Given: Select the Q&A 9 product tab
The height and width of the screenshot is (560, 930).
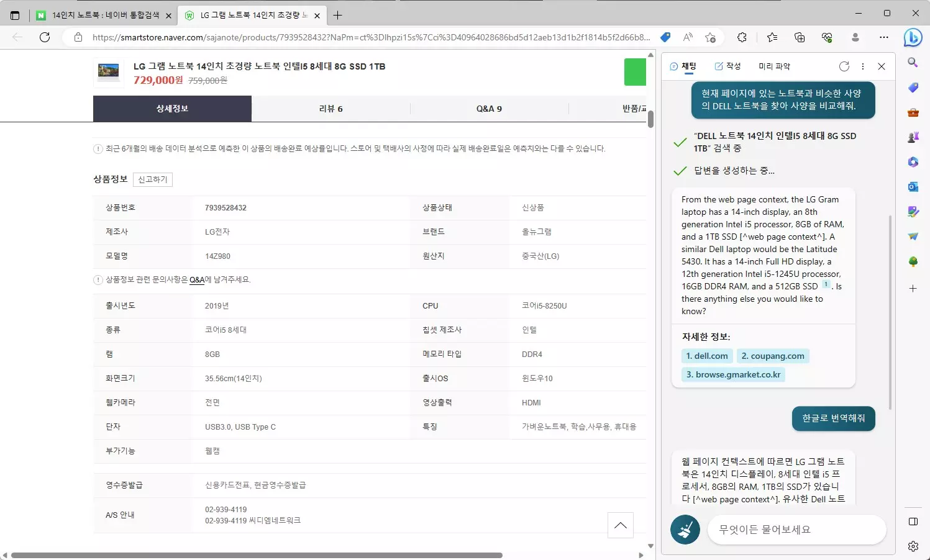Looking at the screenshot, I should pyautogui.click(x=489, y=109).
